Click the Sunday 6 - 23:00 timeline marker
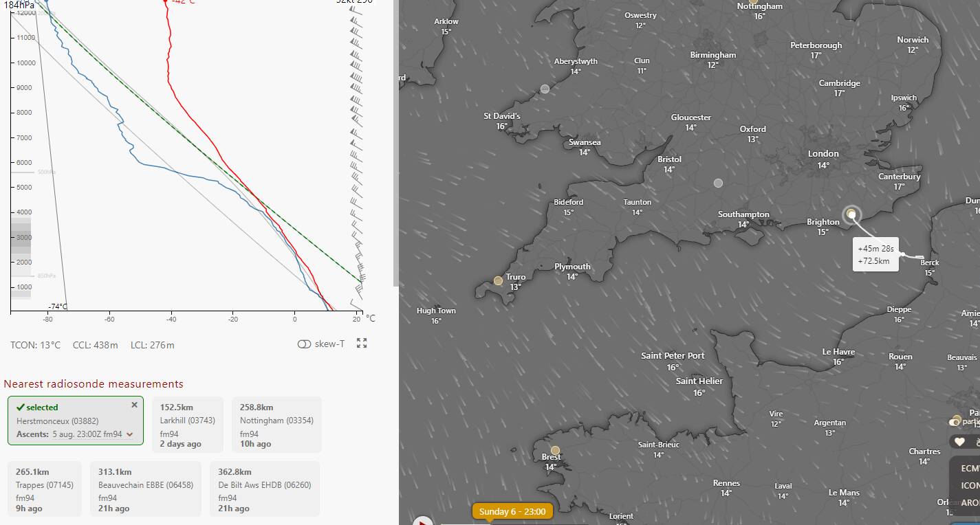 tap(512, 511)
